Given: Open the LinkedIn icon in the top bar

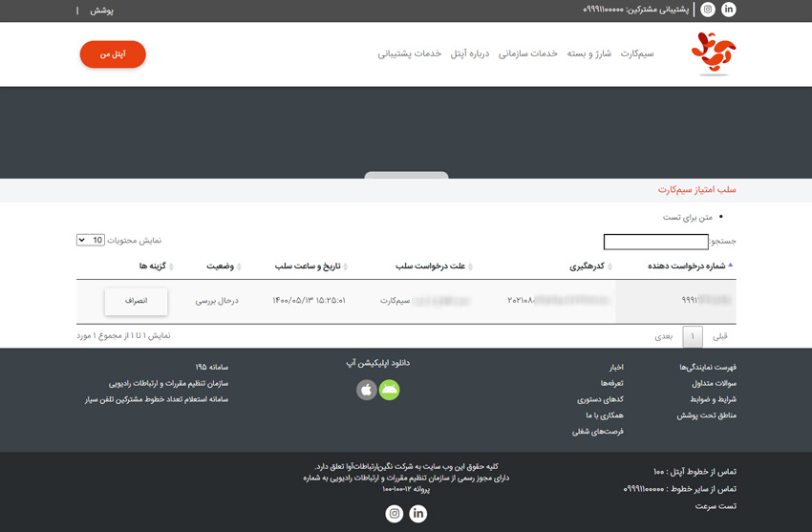Looking at the screenshot, I should pos(729,10).
